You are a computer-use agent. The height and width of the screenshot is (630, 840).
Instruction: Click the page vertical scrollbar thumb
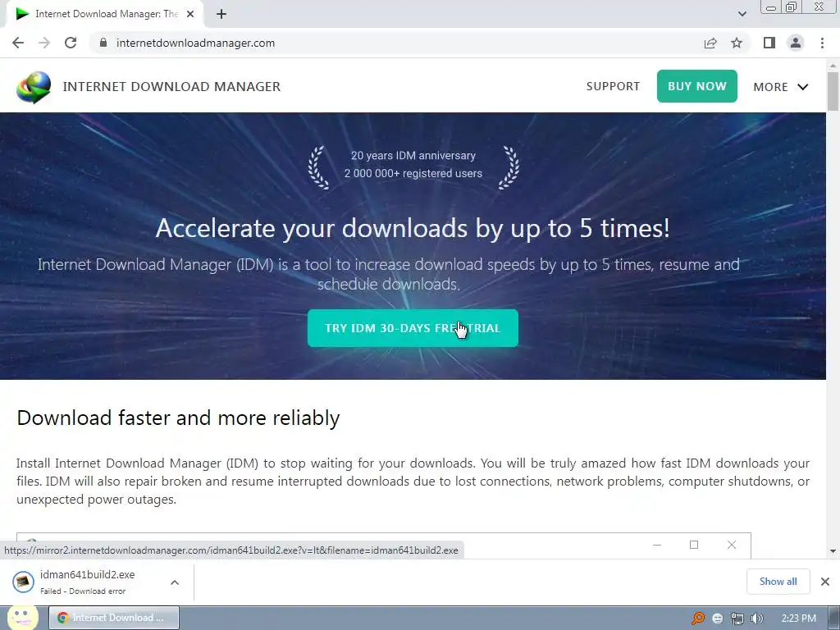pos(833,91)
